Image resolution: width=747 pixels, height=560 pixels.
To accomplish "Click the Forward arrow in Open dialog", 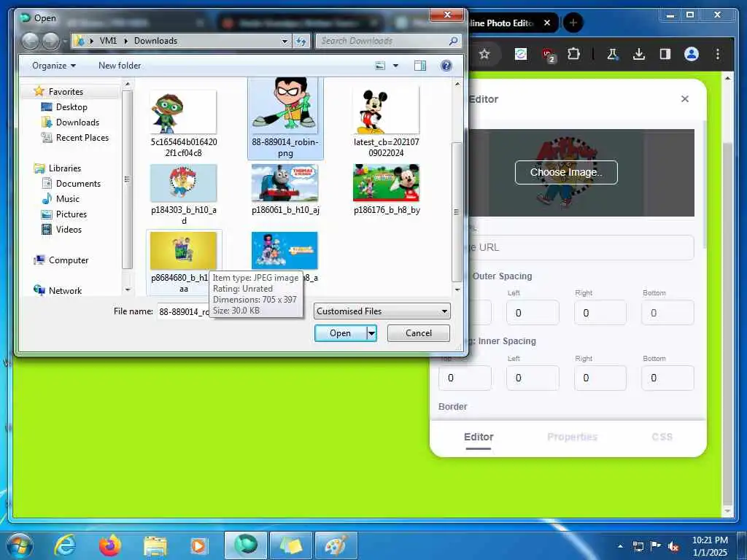I will pyautogui.click(x=50, y=41).
